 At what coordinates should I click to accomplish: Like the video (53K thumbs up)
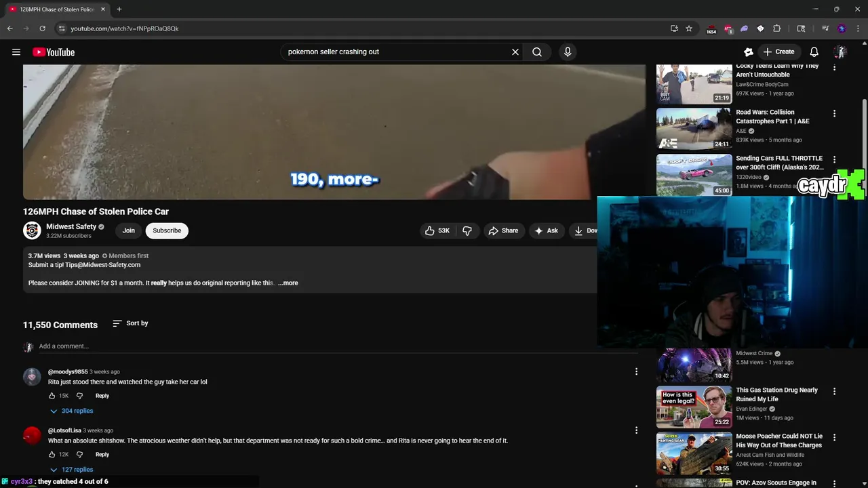437,230
